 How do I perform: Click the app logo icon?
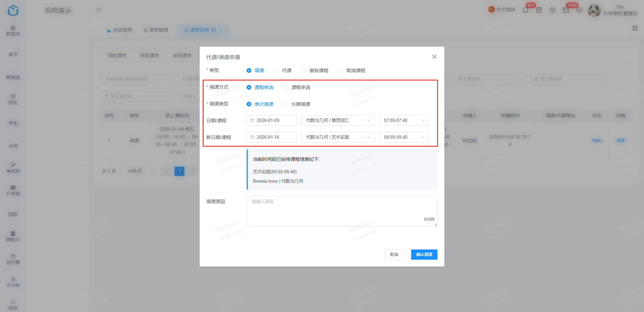(13, 10)
